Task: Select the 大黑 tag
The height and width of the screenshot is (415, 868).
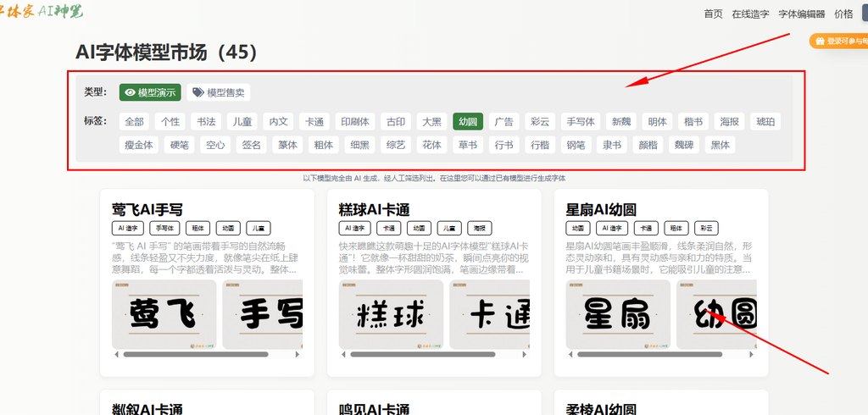Action: tap(431, 122)
